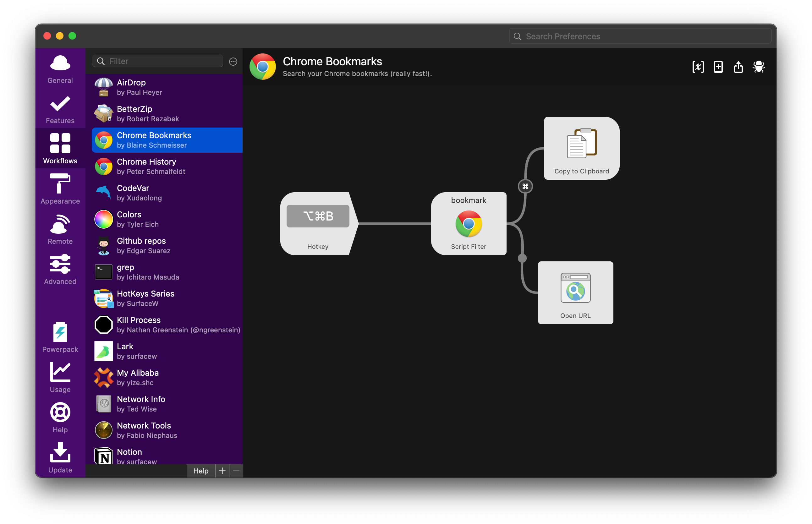Click the Search Preferences field
812x524 pixels.
point(640,36)
